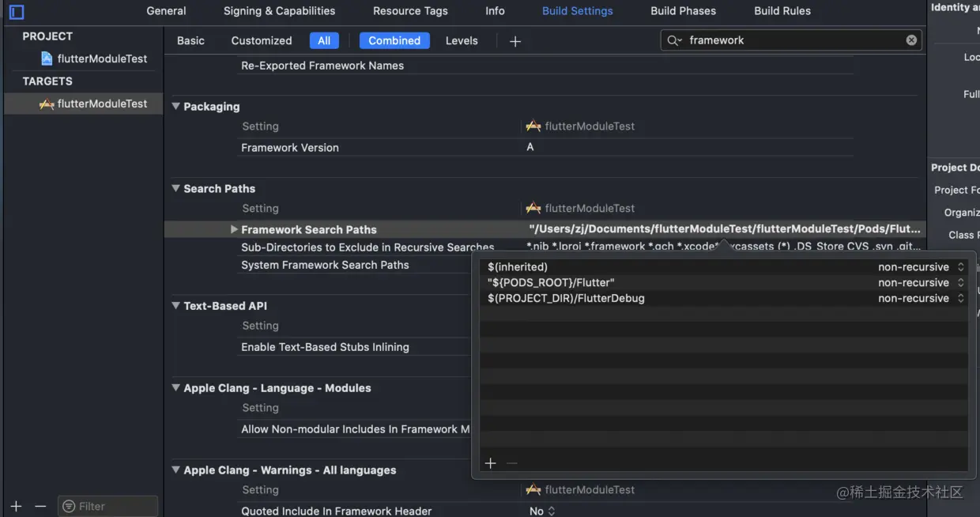Collapse Apple Clang Warnings section
Image resolution: width=980 pixels, height=517 pixels.
point(176,470)
